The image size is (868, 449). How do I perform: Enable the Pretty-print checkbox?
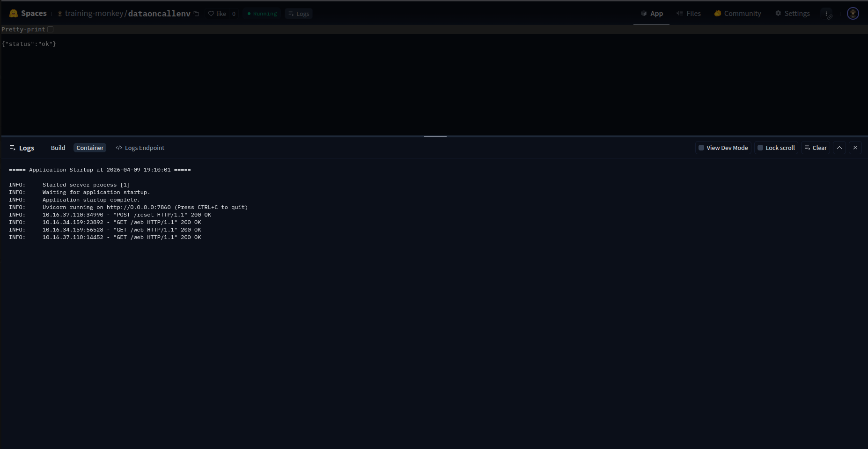(x=51, y=29)
